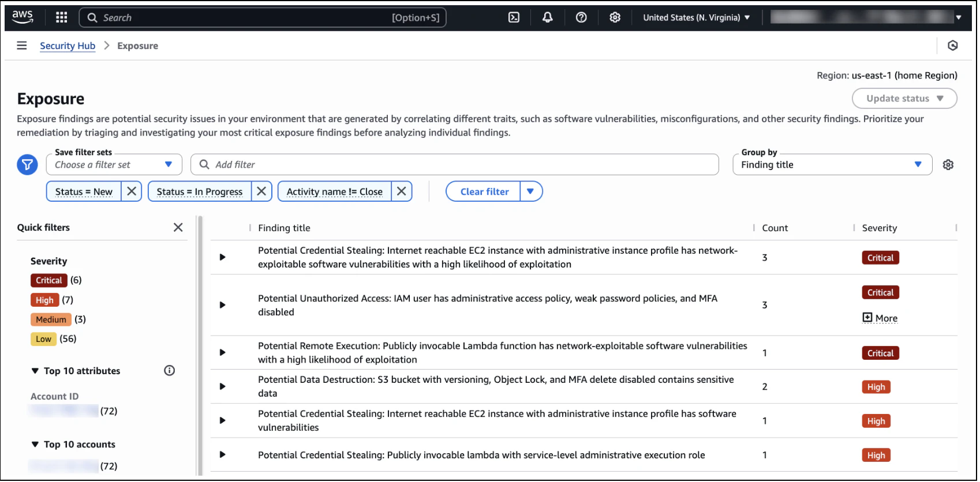
Task: Click count 2 in the S3 bucket row
Action: [765, 387]
